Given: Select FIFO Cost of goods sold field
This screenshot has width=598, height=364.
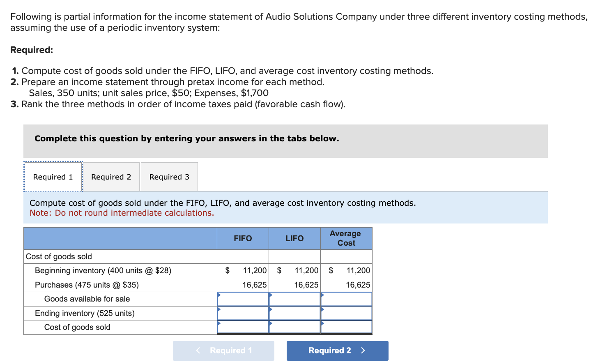Looking at the screenshot, I should pyautogui.click(x=243, y=327).
